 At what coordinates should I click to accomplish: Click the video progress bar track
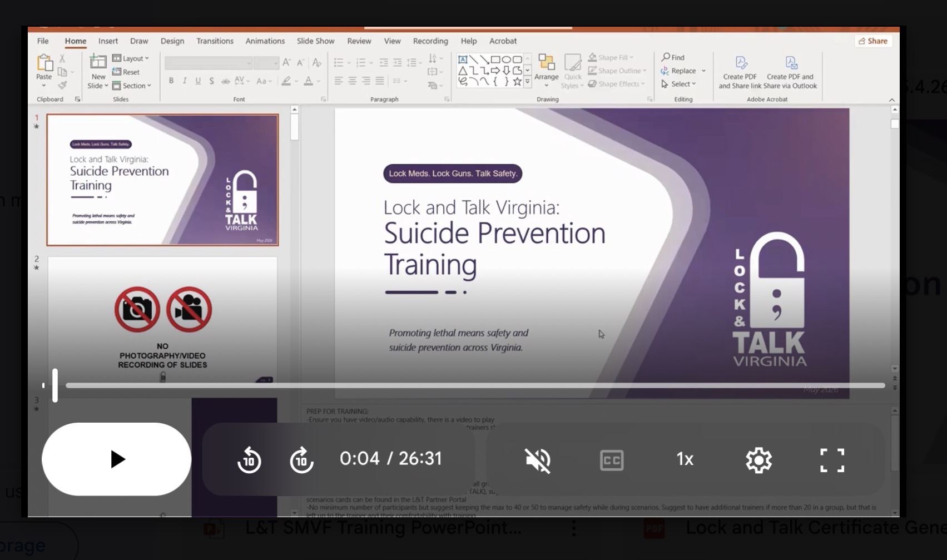click(x=475, y=385)
